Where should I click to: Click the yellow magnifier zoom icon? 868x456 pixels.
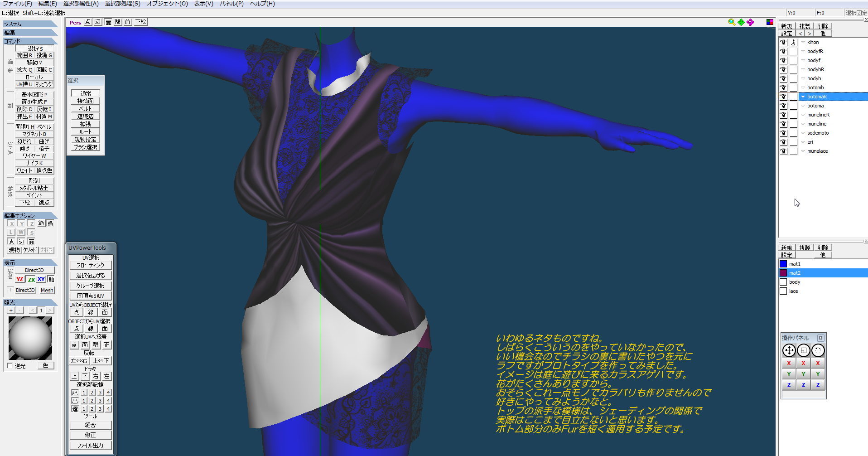[x=731, y=22]
